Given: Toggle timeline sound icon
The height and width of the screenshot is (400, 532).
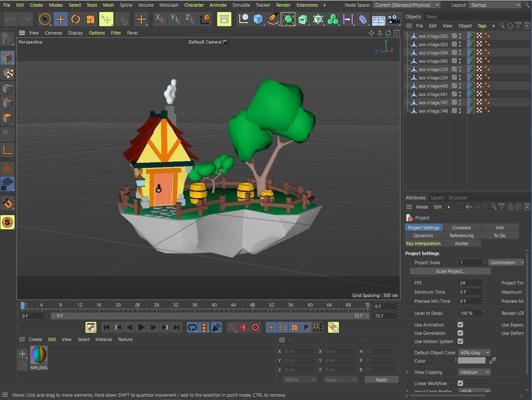Looking at the screenshot, I should tap(216, 327).
